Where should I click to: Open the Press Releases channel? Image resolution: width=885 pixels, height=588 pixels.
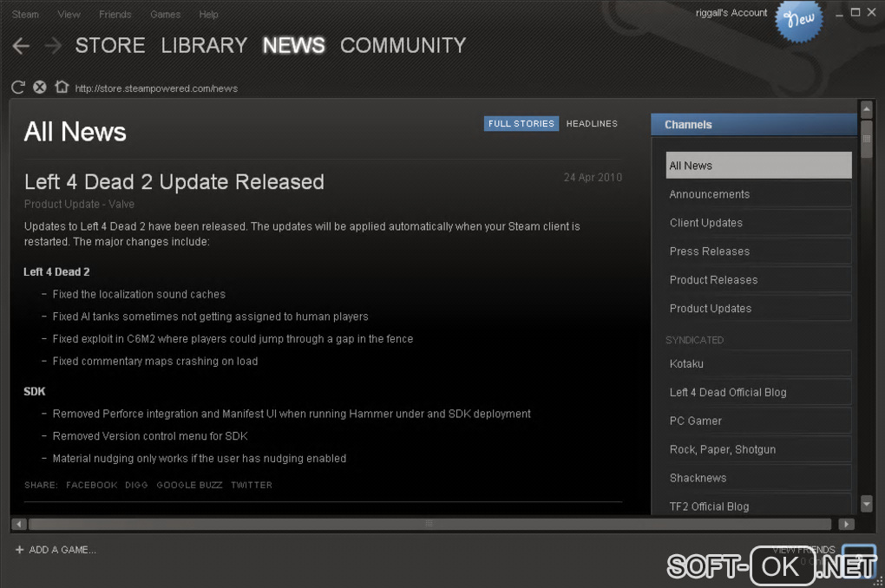758,252
